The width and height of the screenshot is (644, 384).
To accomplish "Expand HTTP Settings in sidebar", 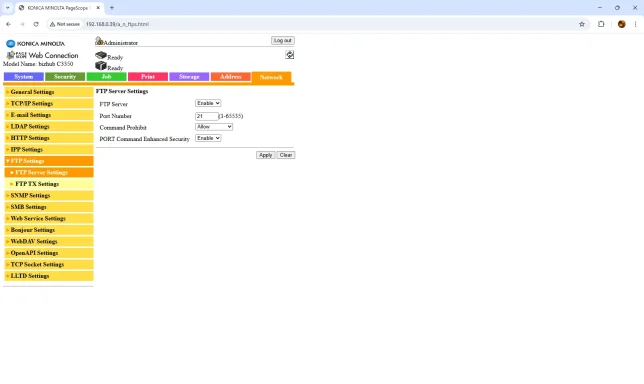I will pos(49,138).
